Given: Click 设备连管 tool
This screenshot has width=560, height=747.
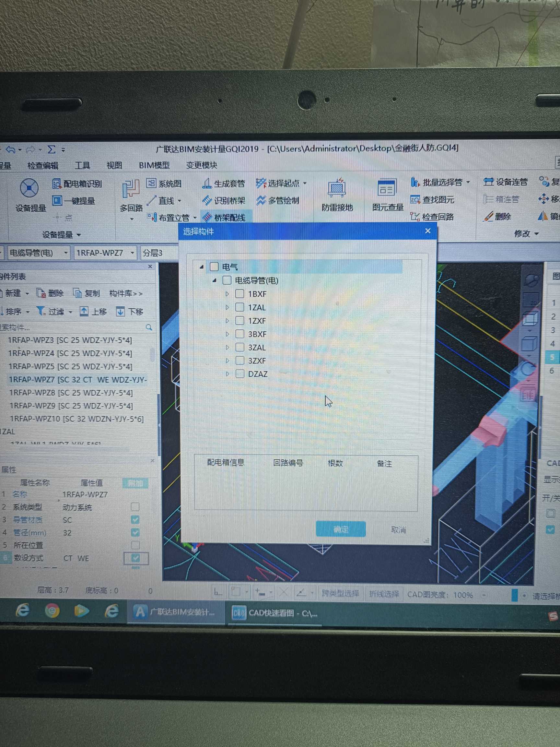Looking at the screenshot, I should pyautogui.click(x=505, y=182).
